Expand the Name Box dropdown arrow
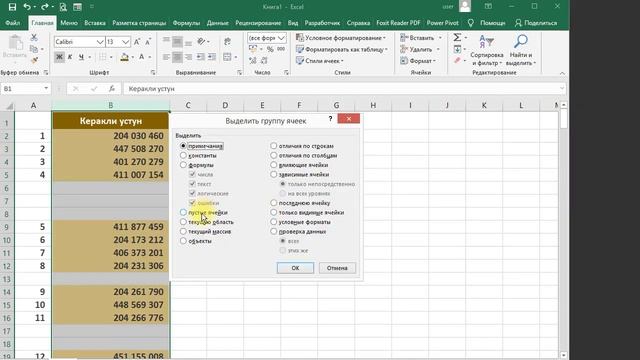The height and width of the screenshot is (360, 640). click(46, 89)
